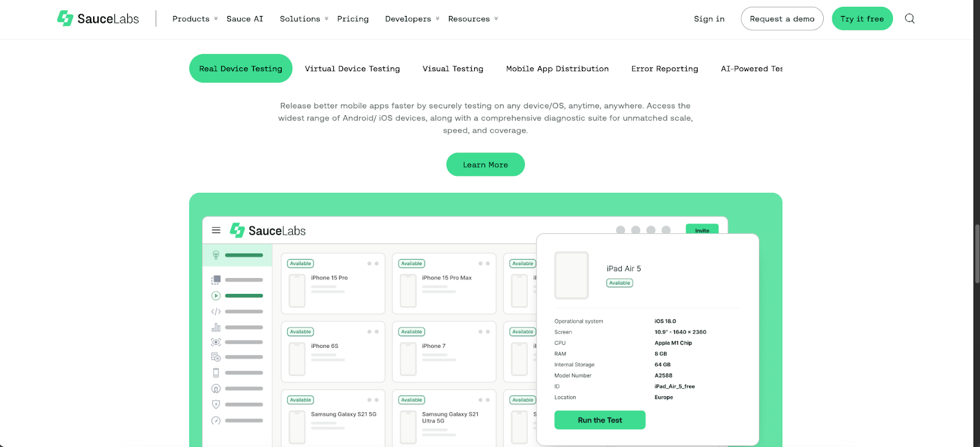980x447 pixels.
Task: Expand the Resources dropdown
Action: (473, 19)
